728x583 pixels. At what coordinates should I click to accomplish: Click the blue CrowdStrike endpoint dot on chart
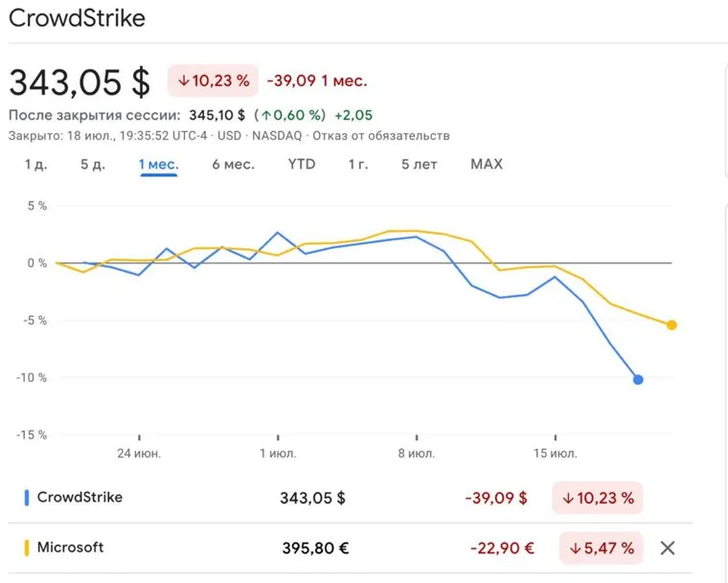click(638, 380)
